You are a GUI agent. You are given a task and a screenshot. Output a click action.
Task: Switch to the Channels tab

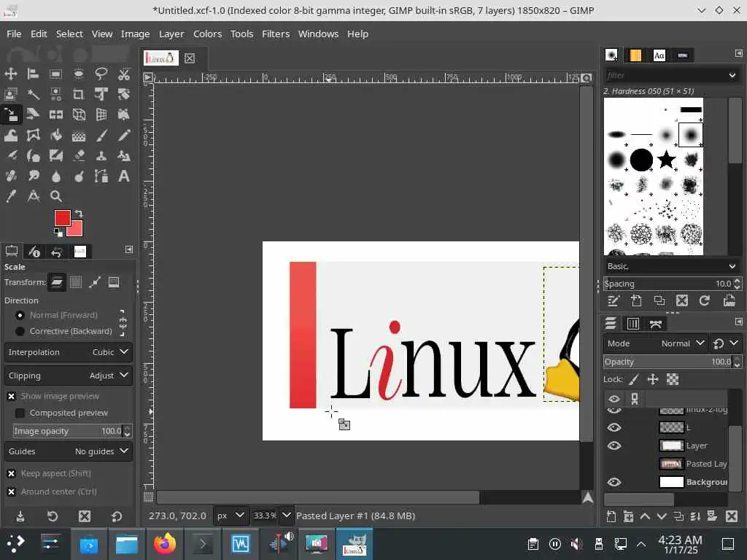tap(632, 324)
